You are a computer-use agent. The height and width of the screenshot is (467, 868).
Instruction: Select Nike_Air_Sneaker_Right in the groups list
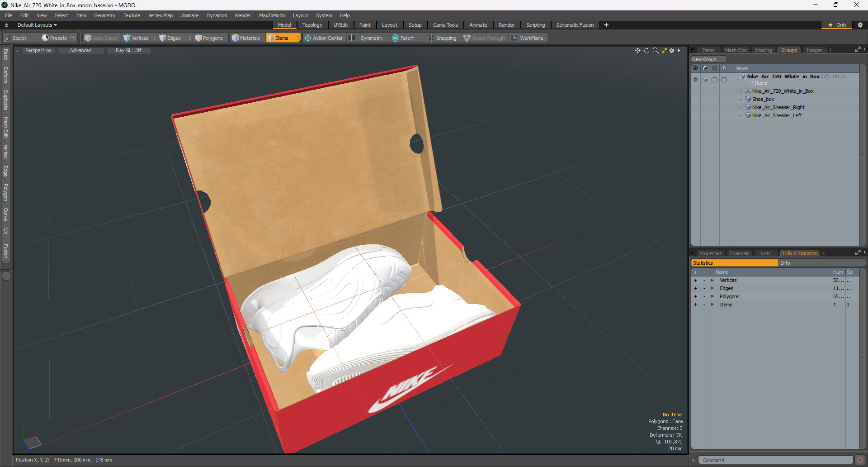pyautogui.click(x=778, y=107)
